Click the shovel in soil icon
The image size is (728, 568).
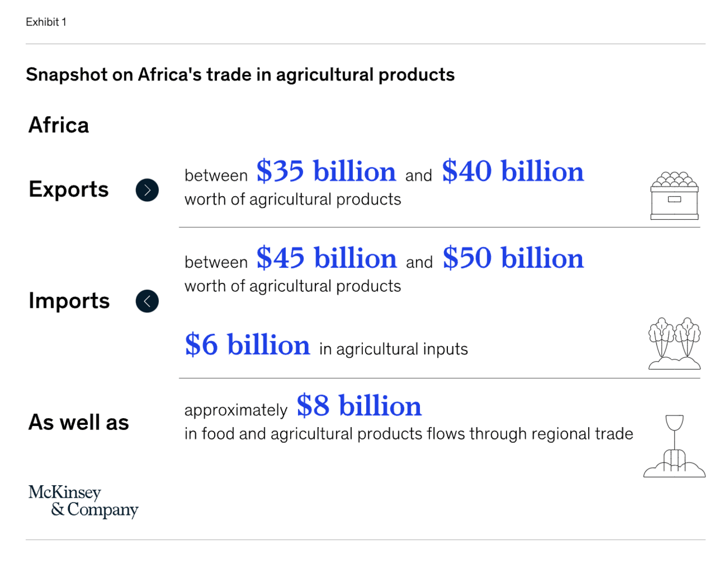[674, 446]
